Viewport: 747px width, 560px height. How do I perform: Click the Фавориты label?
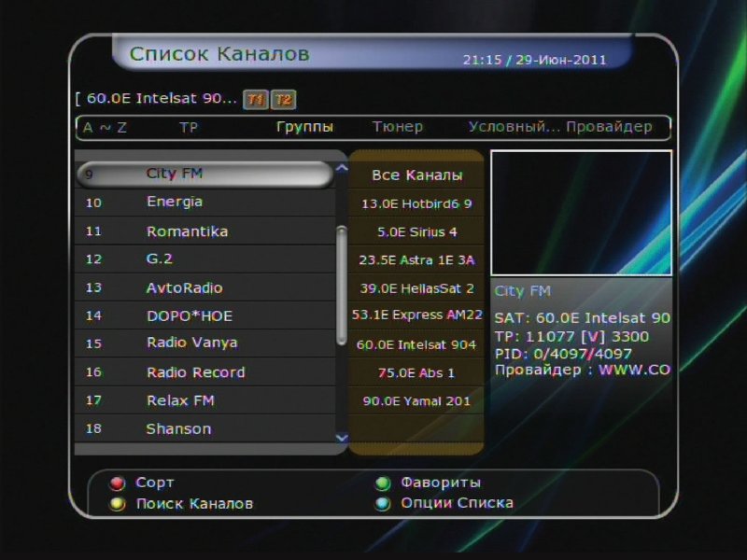[x=441, y=483]
